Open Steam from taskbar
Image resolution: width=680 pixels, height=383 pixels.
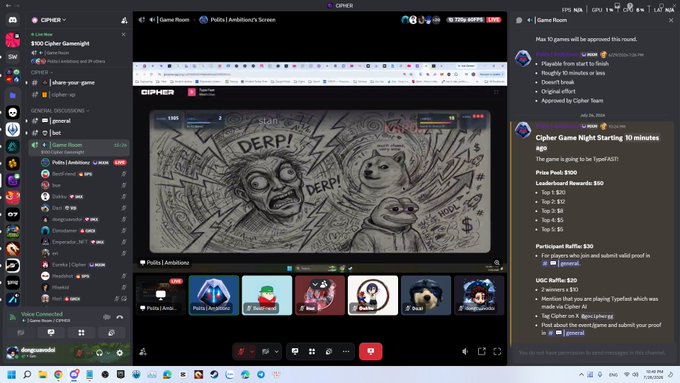pos(214,374)
